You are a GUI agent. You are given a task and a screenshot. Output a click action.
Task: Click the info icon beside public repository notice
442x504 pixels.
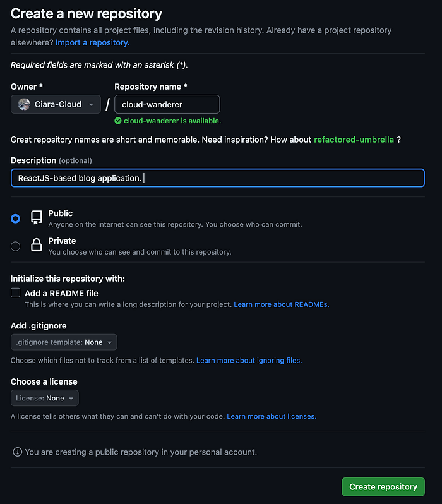(18, 452)
